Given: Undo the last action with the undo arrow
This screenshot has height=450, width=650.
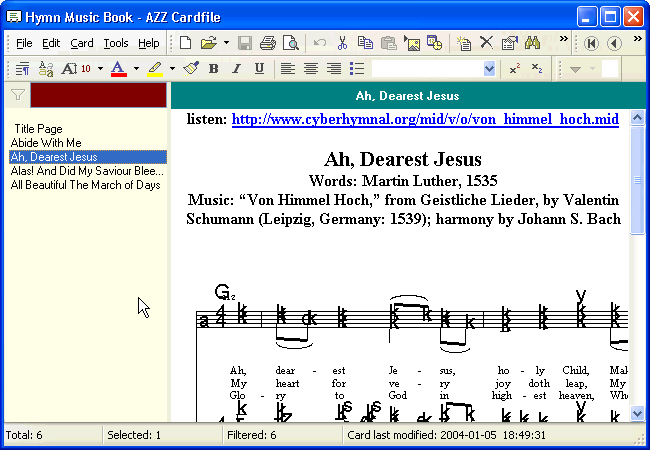Looking at the screenshot, I should [320, 43].
